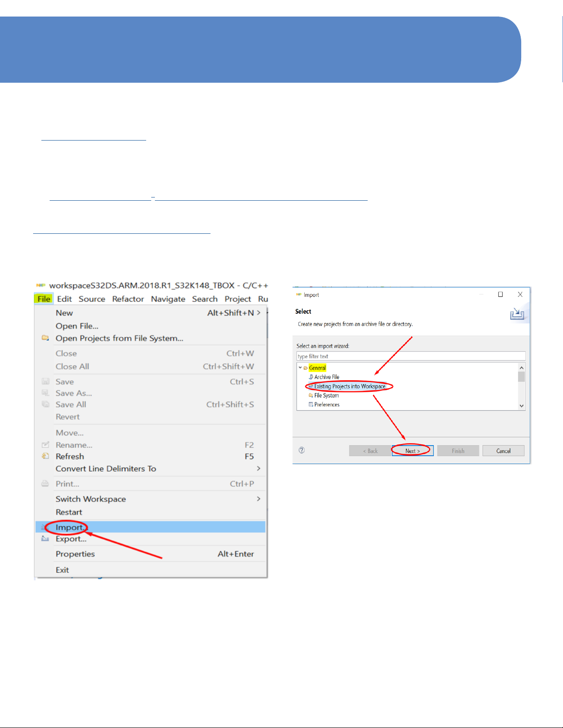Select Preferences import wizard
This screenshot has width=563, height=728.
327,405
